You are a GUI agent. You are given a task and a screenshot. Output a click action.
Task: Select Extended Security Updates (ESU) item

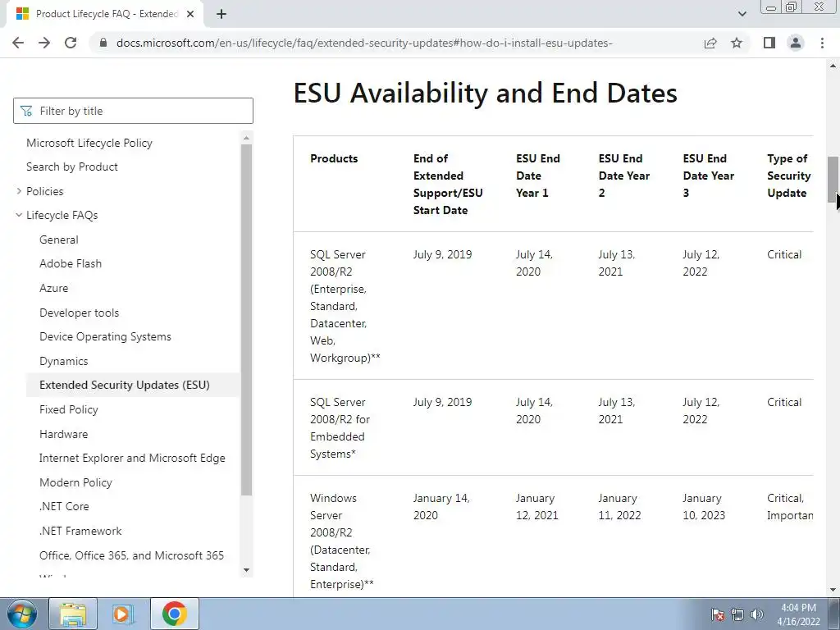(132, 386)
